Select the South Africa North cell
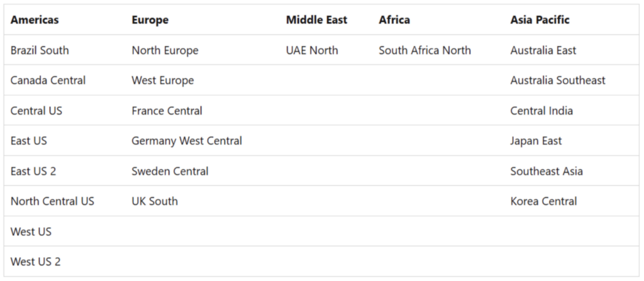The image size is (644, 281). [425, 50]
